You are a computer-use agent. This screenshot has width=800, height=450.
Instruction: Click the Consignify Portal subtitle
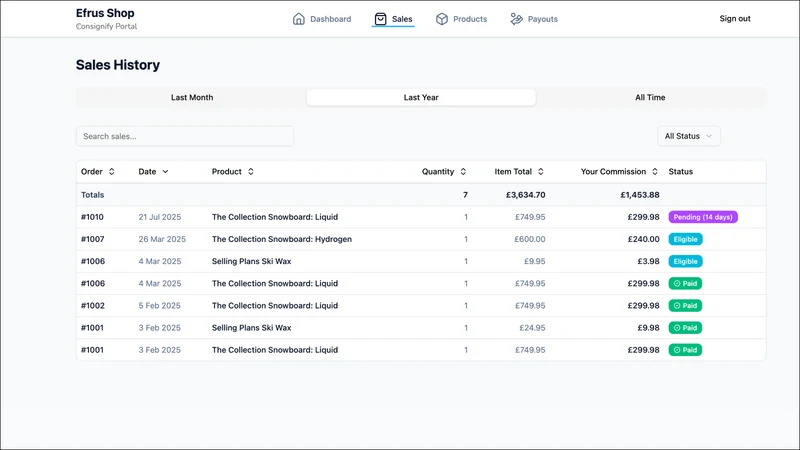point(106,27)
